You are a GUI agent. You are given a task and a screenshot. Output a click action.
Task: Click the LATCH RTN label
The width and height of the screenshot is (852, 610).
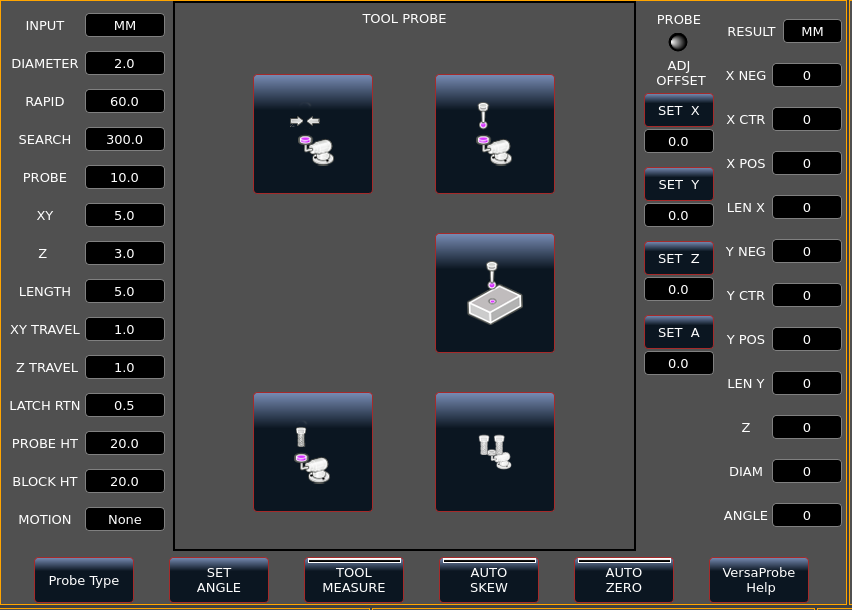pos(45,405)
